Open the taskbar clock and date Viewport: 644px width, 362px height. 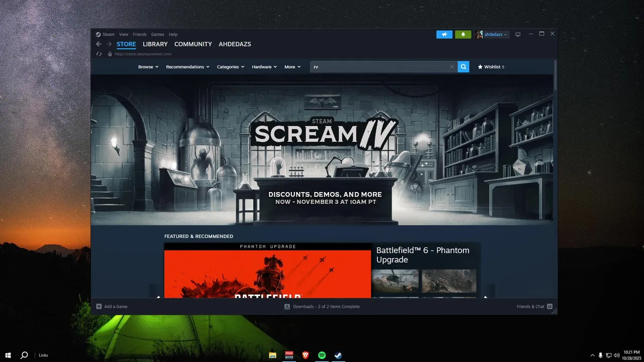pyautogui.click(x=631, y=355)
